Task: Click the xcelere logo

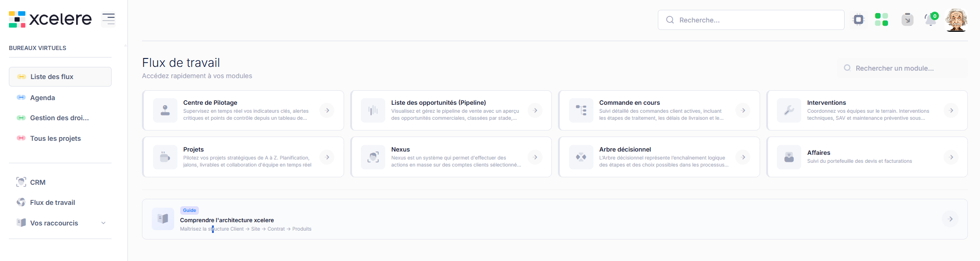Action: pos(50,19)
